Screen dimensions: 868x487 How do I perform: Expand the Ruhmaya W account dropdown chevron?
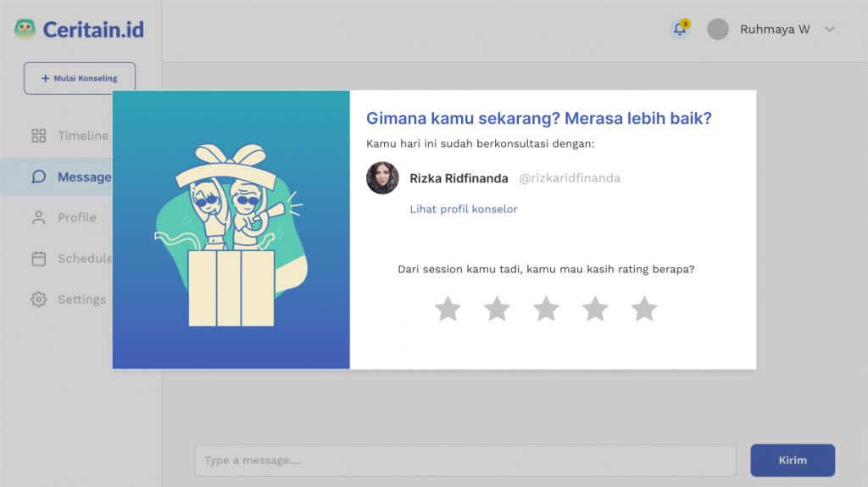pyautogui.click(x=829, y=30)
